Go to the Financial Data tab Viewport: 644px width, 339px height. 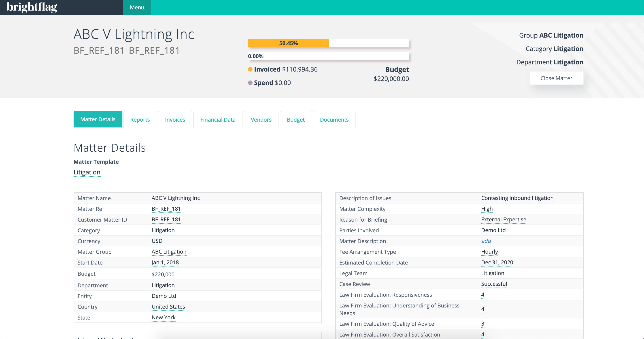218,120
